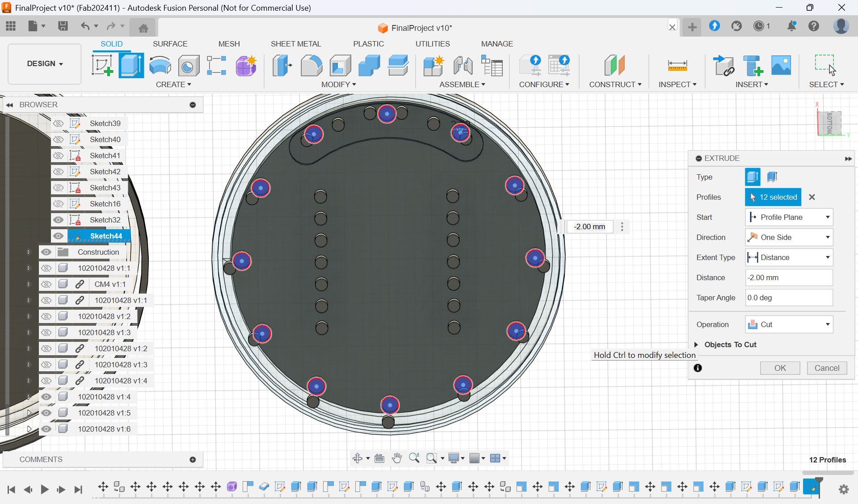Select the Shell tool icon
The image size is (858, 504).
(x=340, y=65)
